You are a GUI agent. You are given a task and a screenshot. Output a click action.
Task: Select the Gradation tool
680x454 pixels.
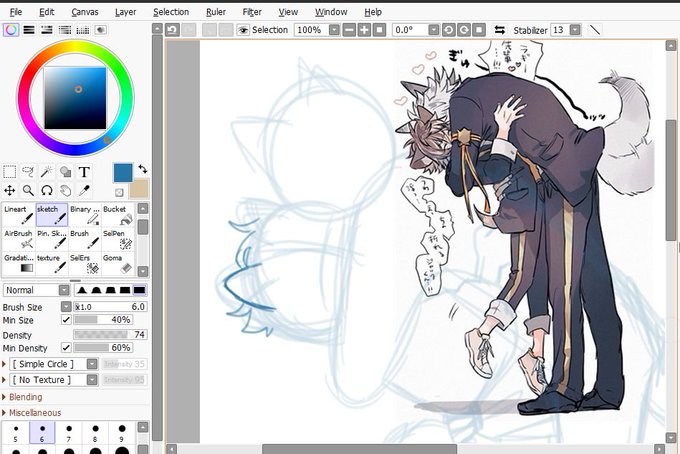click(x=19, y=263)
